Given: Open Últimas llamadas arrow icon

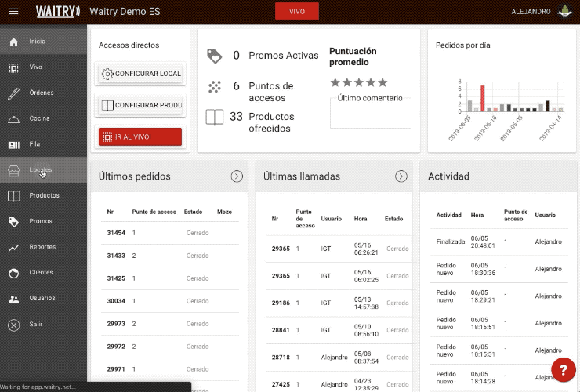Looking at the screenshot, I should (x=401, y=176).
